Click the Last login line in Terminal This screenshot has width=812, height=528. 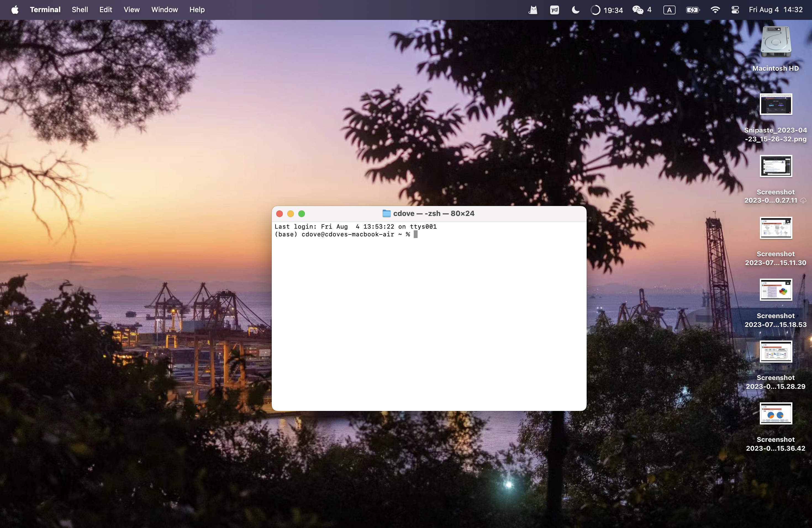pyautogui.click(x=355, y=226)
